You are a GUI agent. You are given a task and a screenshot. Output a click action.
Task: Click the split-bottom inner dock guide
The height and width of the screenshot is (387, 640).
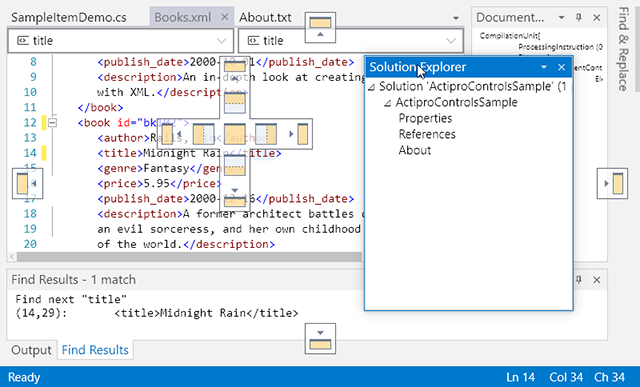tap(235, 165)
